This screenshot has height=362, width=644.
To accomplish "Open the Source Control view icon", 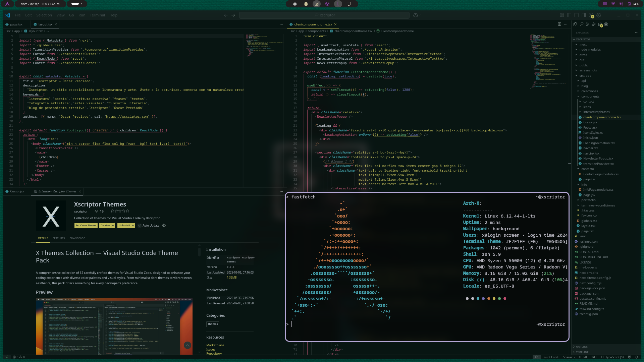I will [x=588, y=24].
